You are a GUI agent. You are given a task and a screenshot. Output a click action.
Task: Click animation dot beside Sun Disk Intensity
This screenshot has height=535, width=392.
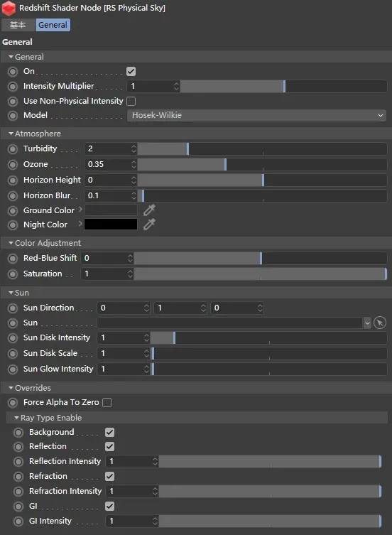pyautogui.click(x=13, y=338)
